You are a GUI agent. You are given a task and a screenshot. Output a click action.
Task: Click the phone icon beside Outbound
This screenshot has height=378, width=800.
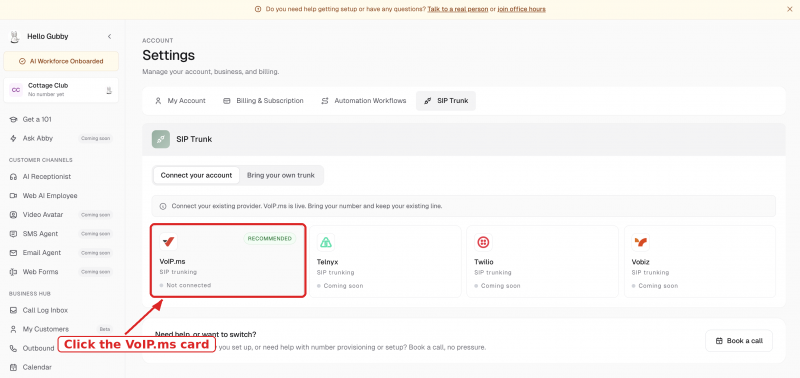click(x=13, y=348)
